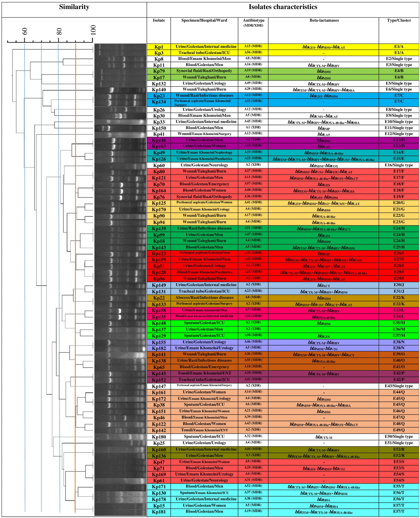
Task: Click the Kp141 isolate cell
Action: [159, 355]
